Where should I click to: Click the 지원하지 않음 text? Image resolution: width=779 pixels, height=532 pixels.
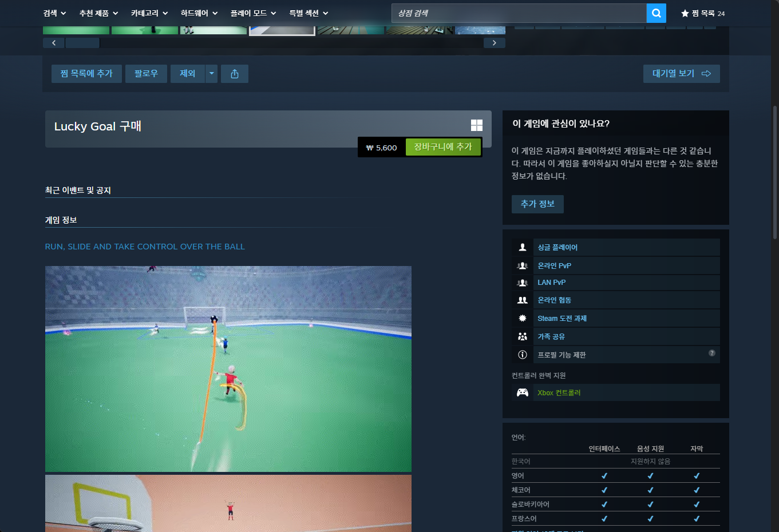point(650,461)
